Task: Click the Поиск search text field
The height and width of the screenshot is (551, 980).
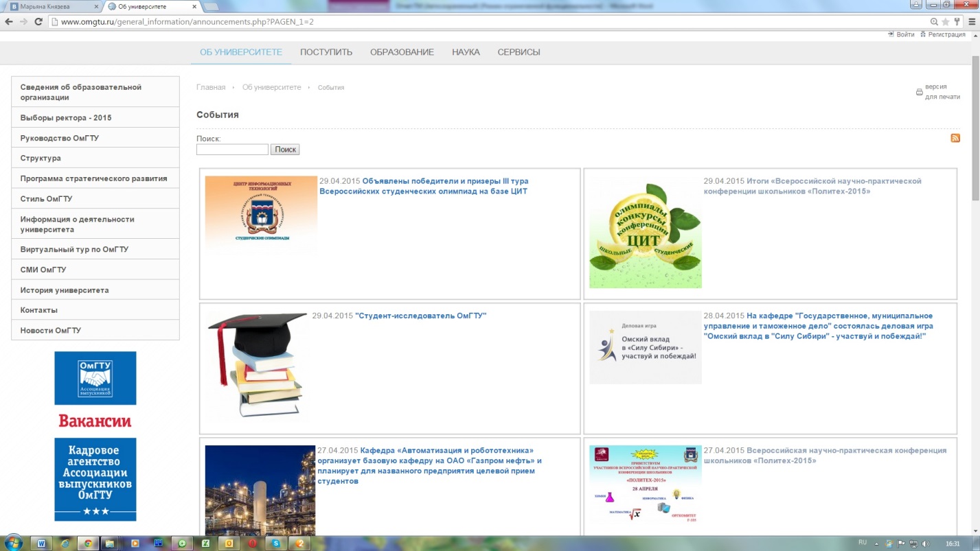Action: 232,150
